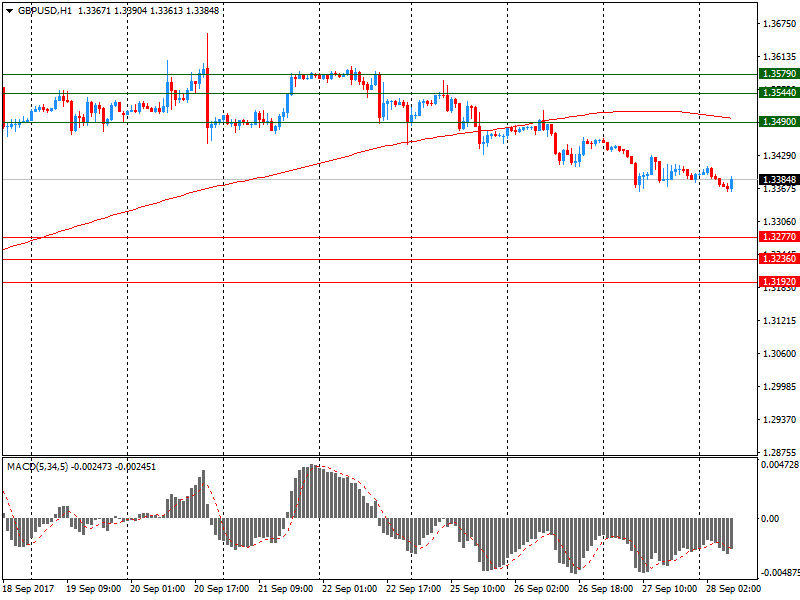Click the 1.33060 price scale value
The height and width of the screenshot is (600, 800).
(779, 221)
